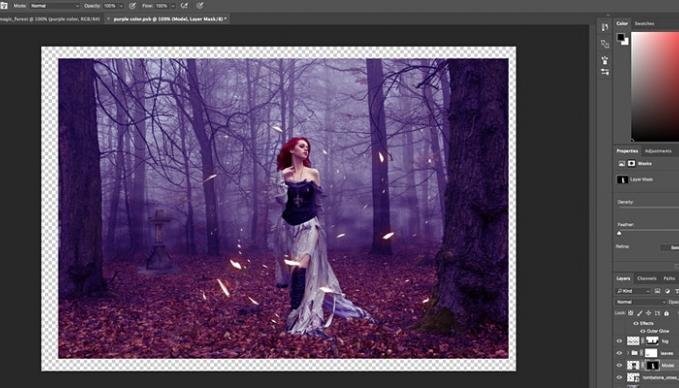Image resolution: width=679 pixels, height=388 pixels.
Task: Select the fog layer thumbnail
Action: [633, 341]
